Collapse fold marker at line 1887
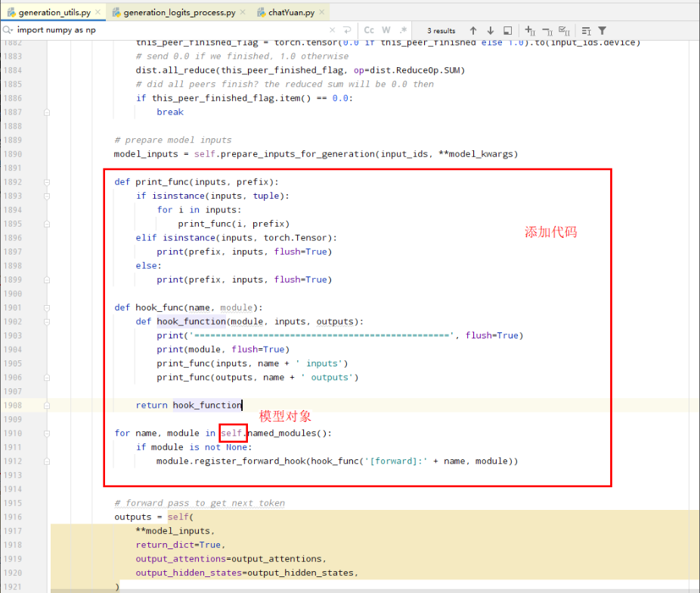 tap(47, 113)
